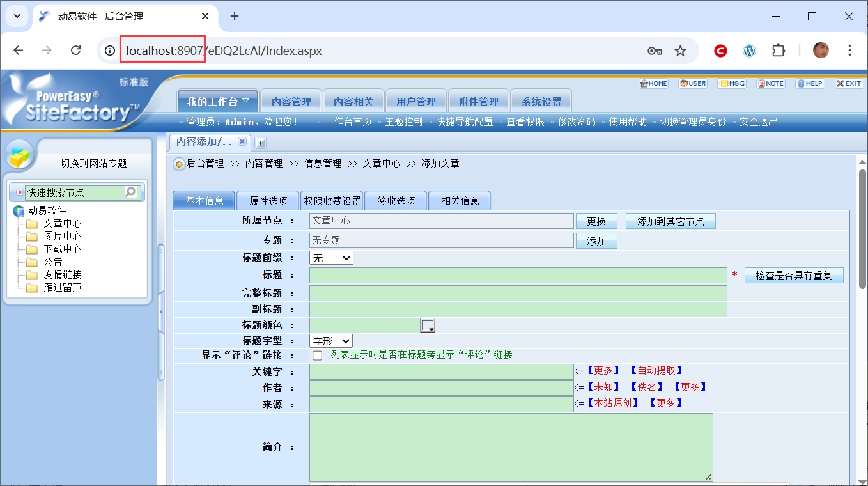This screenshot has height=486, width=868.
Task: Open the 用户管理 menu tab
Action: [x=415, y=102]
